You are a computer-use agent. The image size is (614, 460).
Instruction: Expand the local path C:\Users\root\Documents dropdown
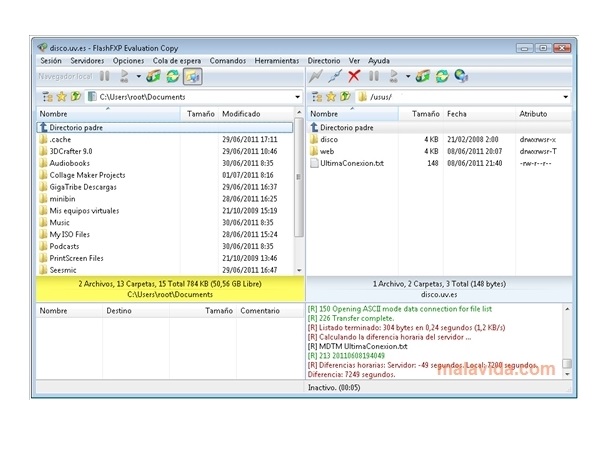tap(298, 97)
